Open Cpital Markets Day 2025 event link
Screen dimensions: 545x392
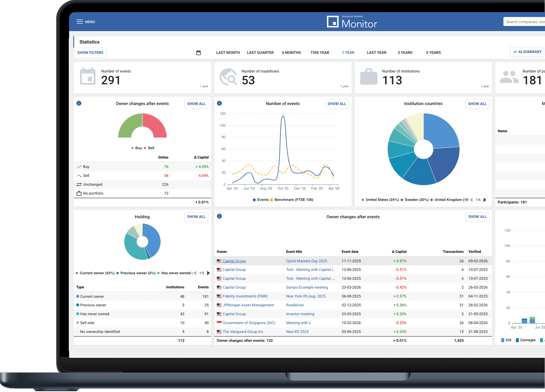pyautogui.click(x=306, y=261)
